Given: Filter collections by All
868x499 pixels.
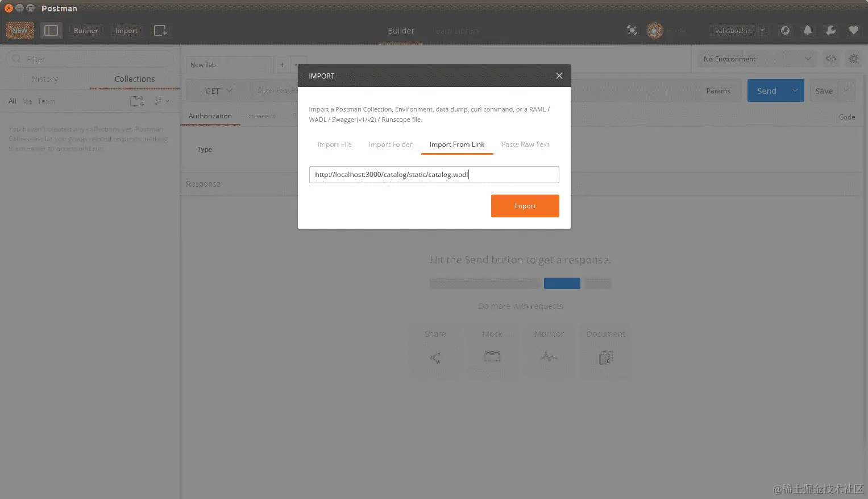Looking at the screenshot, I should pyautogui.click(x=12, y=101).
